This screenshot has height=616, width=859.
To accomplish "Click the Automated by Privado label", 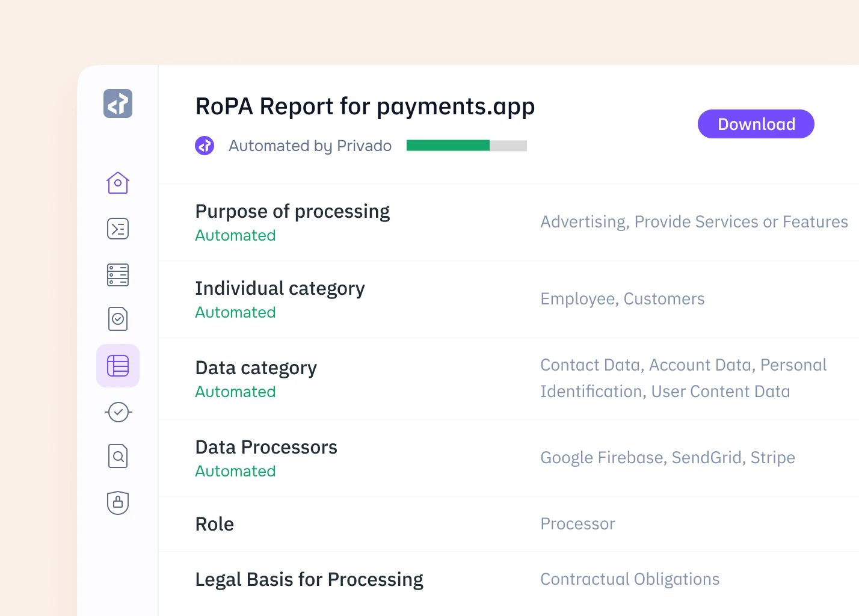I will 310,146.
